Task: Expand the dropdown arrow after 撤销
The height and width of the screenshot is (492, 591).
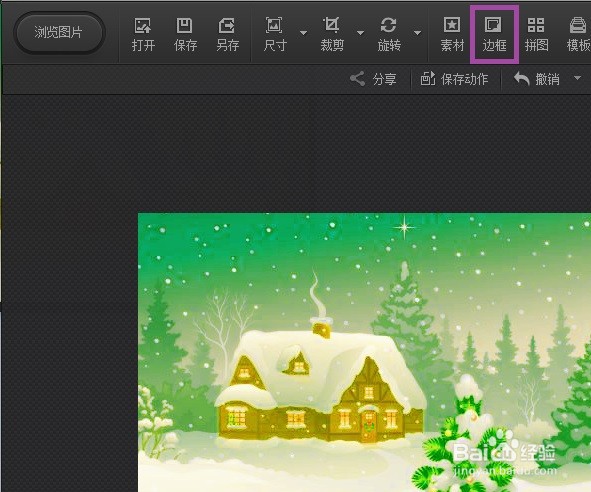Action: [x=577, y=78]
